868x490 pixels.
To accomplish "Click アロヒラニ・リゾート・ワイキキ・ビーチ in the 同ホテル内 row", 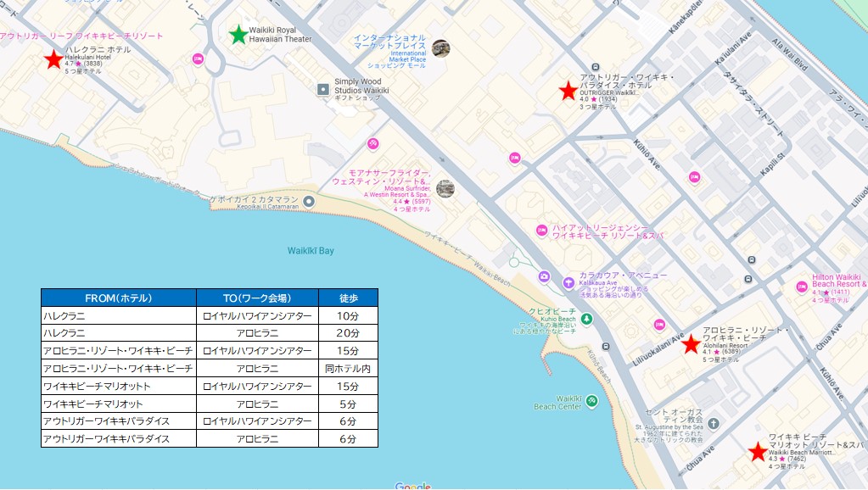I will tap(119, 368).
